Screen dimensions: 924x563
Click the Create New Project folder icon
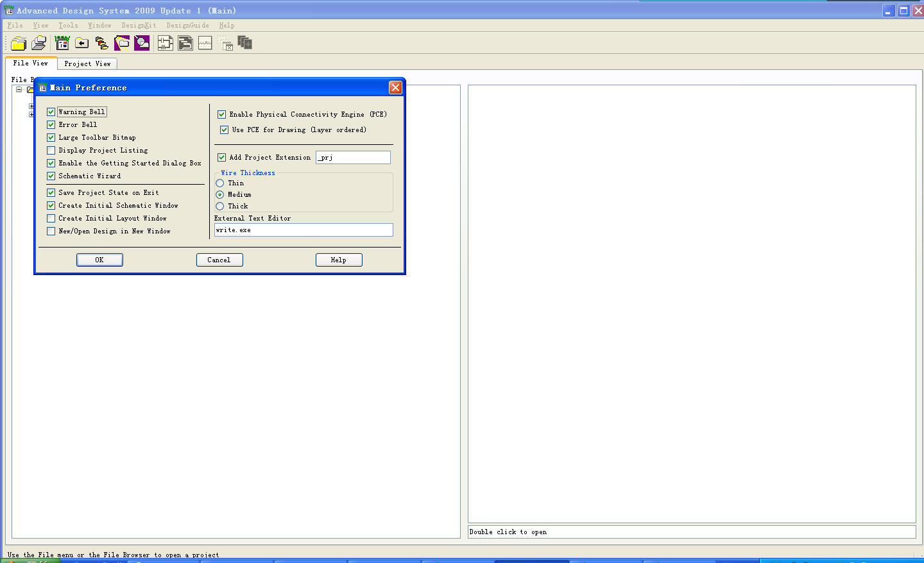pos(19,43)
